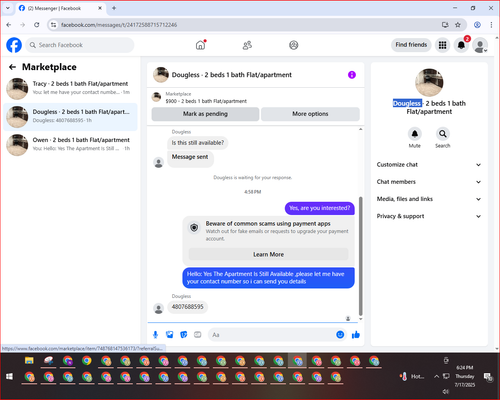Viewport: 500px width, 400px height.
Task: Click the weather widget in taskbar
Action: 412,377
